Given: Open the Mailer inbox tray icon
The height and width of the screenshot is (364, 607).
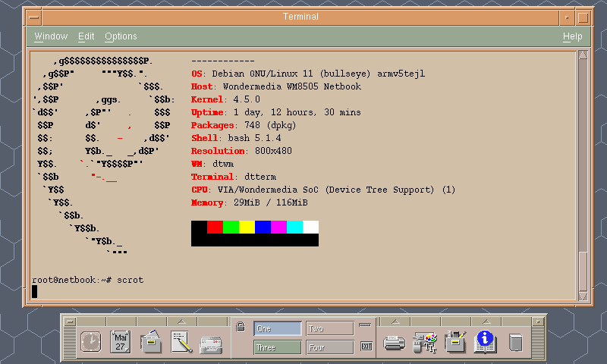Looking at the screenshot, I should click(211, 345).
